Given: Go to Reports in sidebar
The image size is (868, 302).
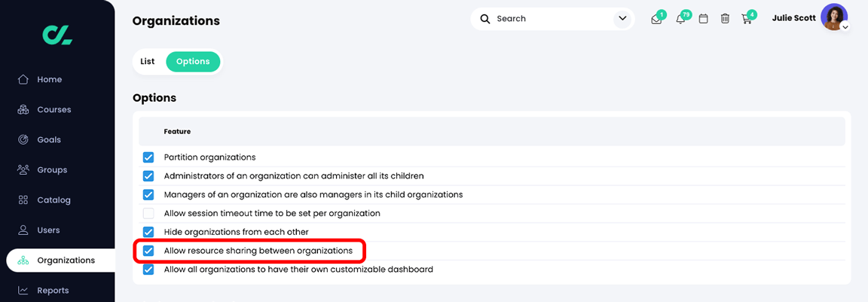Looking at the screenshot, I should (x=53, y=291).
